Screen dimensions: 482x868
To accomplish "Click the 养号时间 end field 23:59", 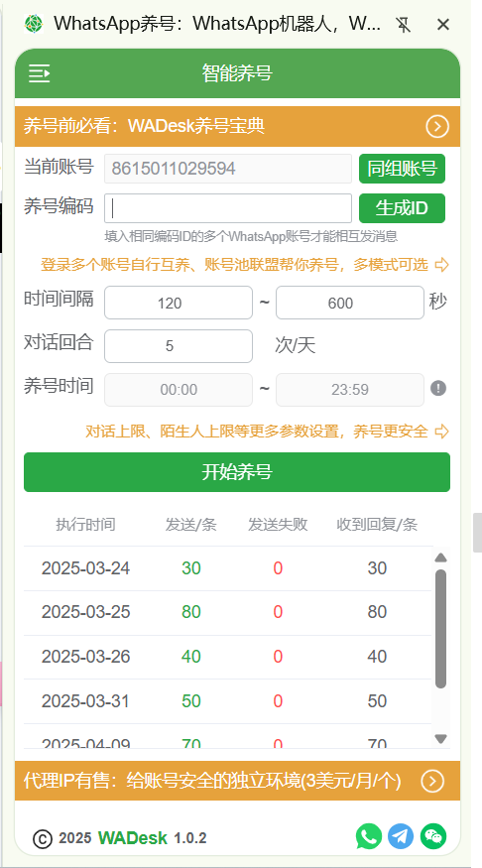I will [x=350, y=390].
